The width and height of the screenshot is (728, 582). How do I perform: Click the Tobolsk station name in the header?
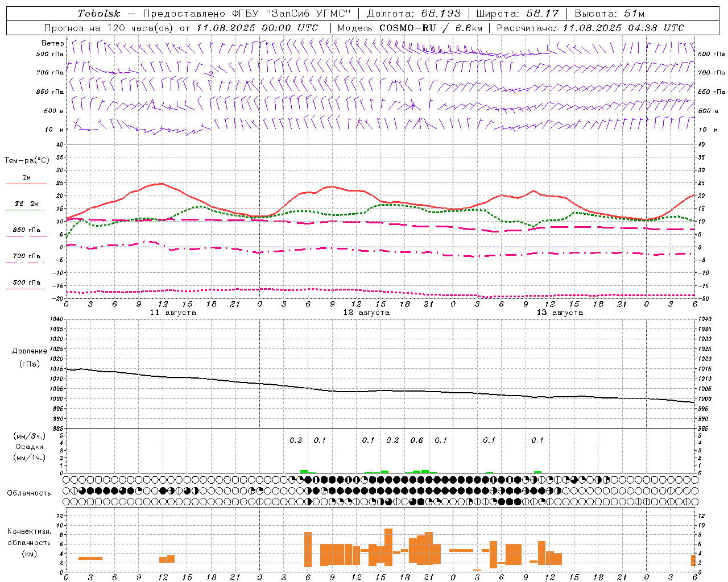point(100,14)
